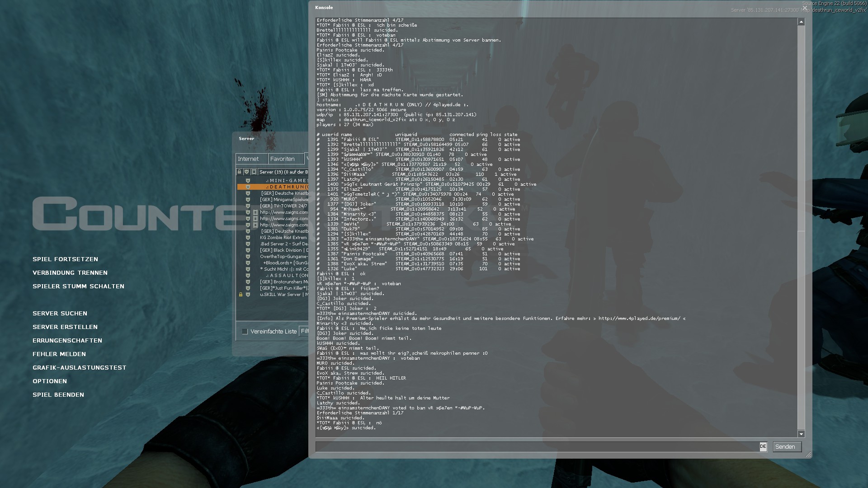Screen dimensions: 868x488
Task: Click VAC shield on DEATHRUN server row
Action: (248, 187)
